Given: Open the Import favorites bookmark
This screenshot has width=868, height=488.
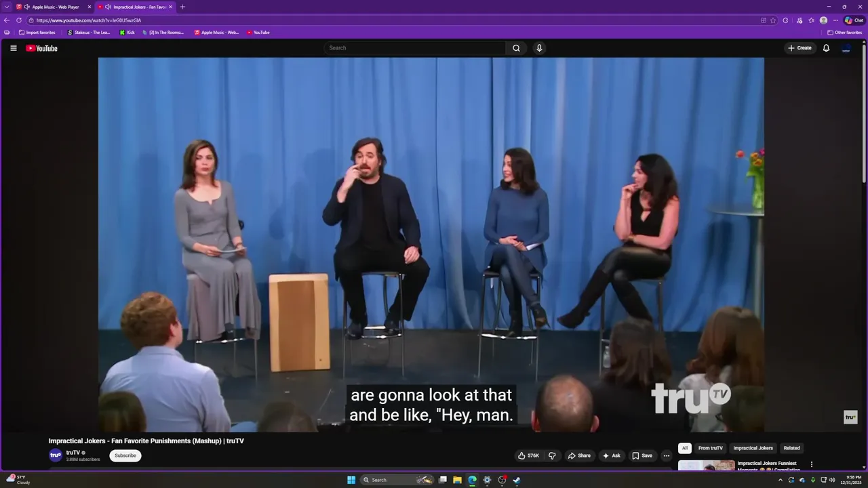Looking at the screenshot, I should (37, 33).
